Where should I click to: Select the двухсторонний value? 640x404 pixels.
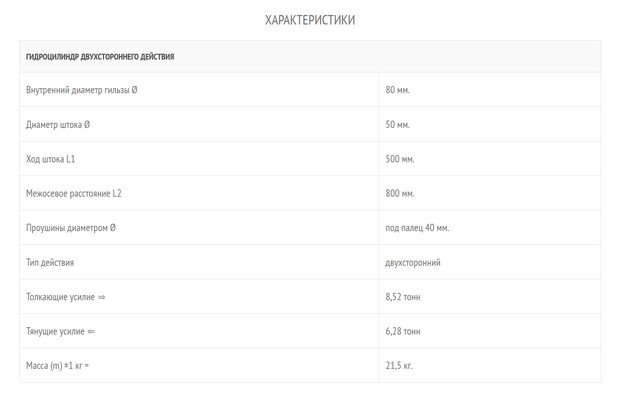pos(413,262)
